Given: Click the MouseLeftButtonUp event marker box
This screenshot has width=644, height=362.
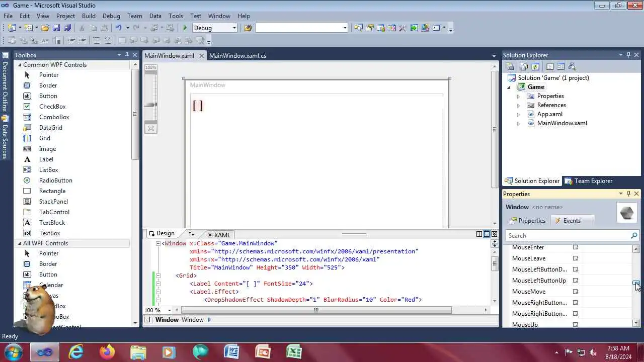Looking at the screenshot, I should tap(576, 281).
